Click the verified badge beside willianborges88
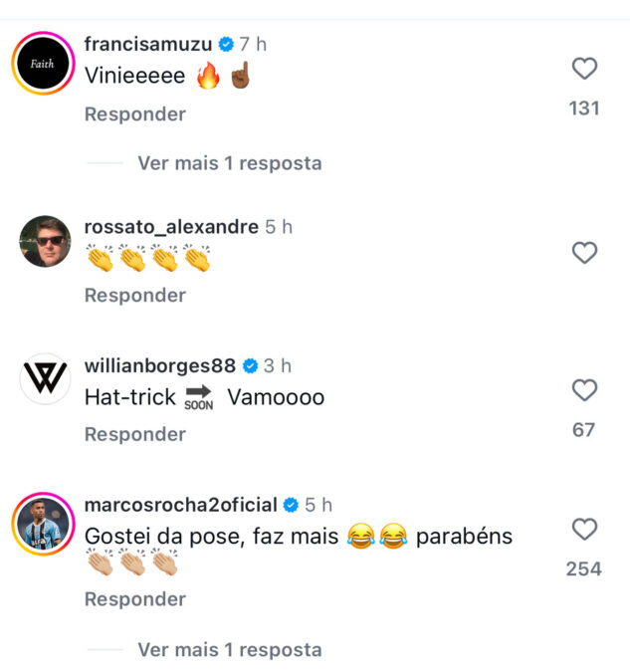The width and height of the screenshot is (630, 672). pos(250,366)
